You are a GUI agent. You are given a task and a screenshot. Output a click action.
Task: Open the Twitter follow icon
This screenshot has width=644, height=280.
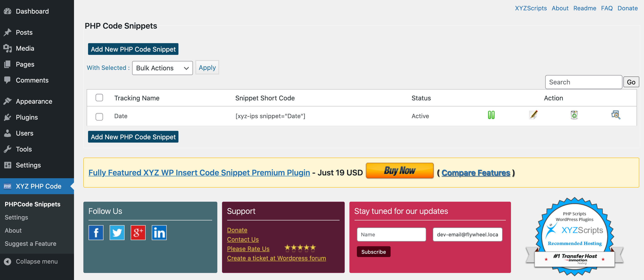(x=117, y=233)
